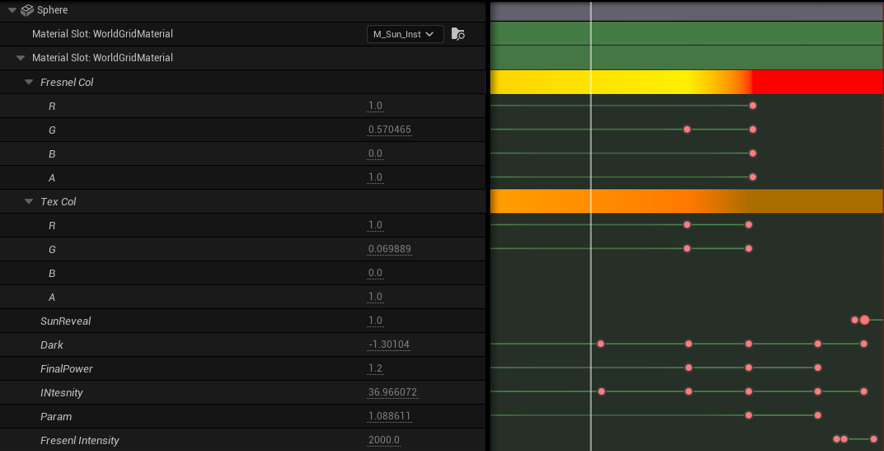This screenshot has height=451, width=884.
Task: Collapse the expanded Material Slot track
Action: 21,58
